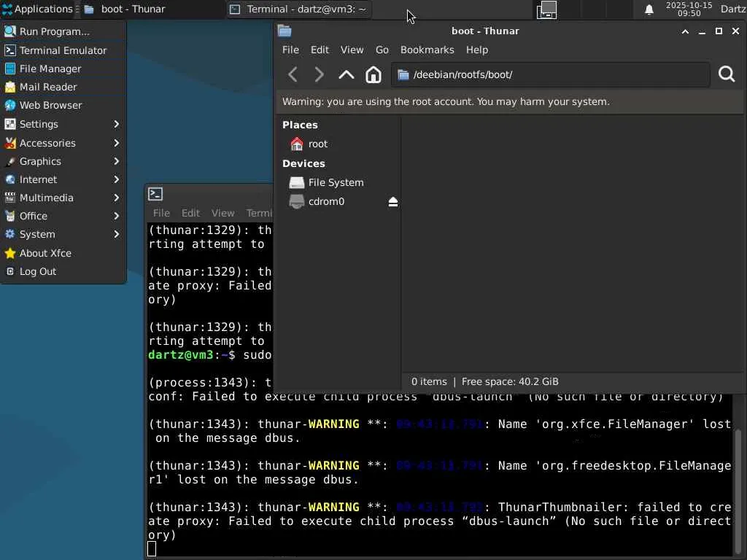Click the Dartz user panel button
Screen dimensions: 747x560
tap(732, 9)
